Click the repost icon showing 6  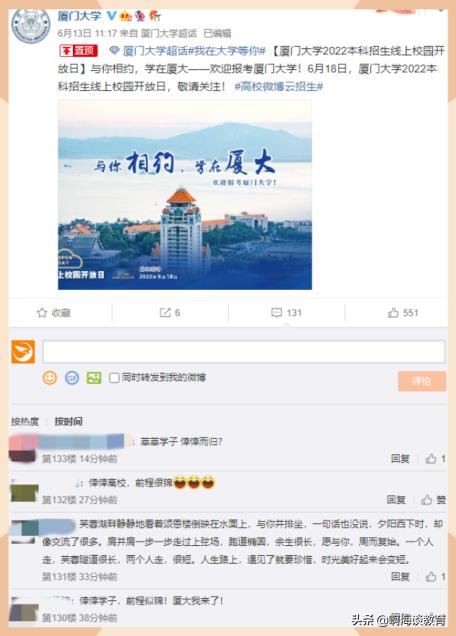pos(165,313)
